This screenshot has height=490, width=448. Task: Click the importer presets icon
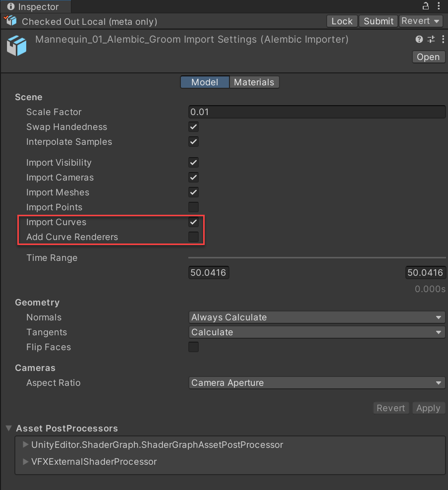[431, 39]
